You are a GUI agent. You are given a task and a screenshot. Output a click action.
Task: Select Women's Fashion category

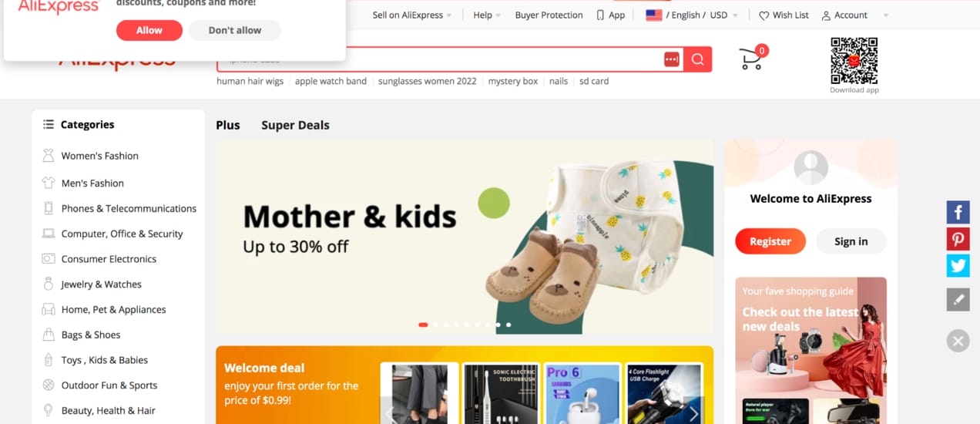[100, 156]
